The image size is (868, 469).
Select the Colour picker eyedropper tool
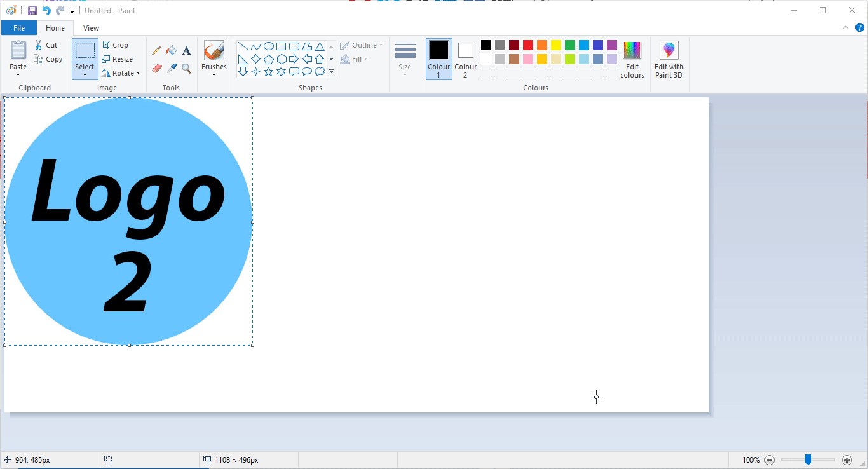point(172,68)
